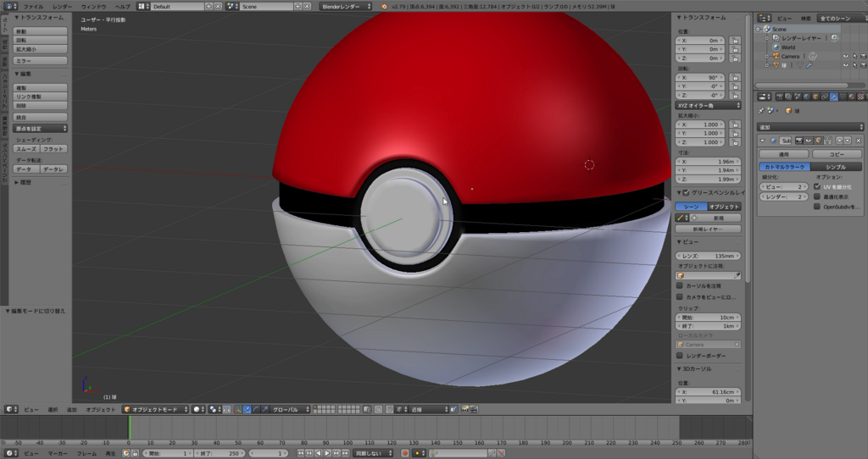Open the 同期しない sync dropdown
Image resolution: width=868 pixels, height=459 pixels.
(x=373, y=453)
